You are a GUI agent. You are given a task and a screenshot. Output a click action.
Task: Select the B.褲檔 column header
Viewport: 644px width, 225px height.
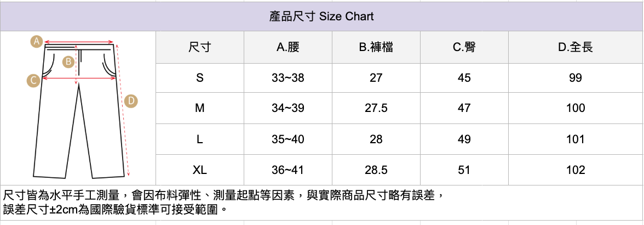(x=376, y=48)
